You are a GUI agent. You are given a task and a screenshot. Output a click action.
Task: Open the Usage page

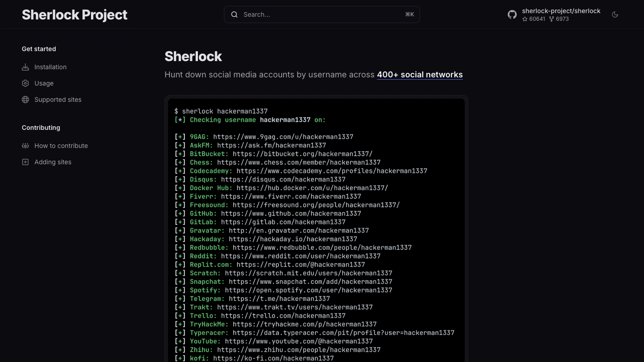tap(44, 83)
